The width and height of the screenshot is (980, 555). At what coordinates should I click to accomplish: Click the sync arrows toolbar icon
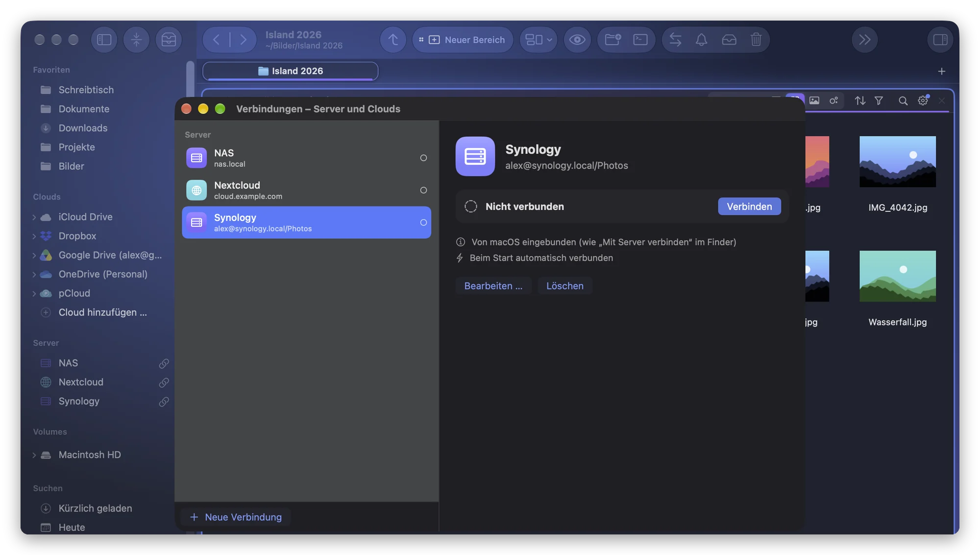(675, 40)
